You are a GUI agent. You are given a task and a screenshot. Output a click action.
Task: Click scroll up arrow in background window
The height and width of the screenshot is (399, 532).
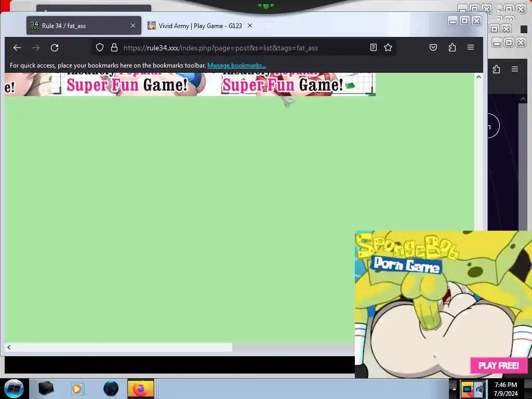click(x=523, y=99)
